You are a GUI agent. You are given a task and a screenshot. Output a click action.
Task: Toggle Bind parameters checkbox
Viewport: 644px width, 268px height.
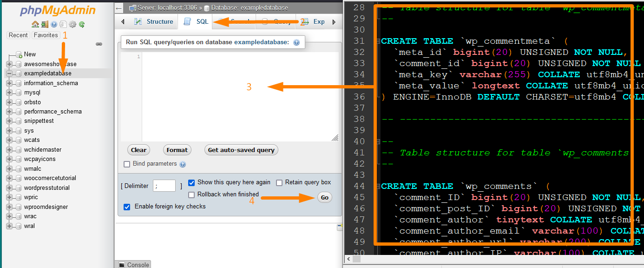coord(127,164)
